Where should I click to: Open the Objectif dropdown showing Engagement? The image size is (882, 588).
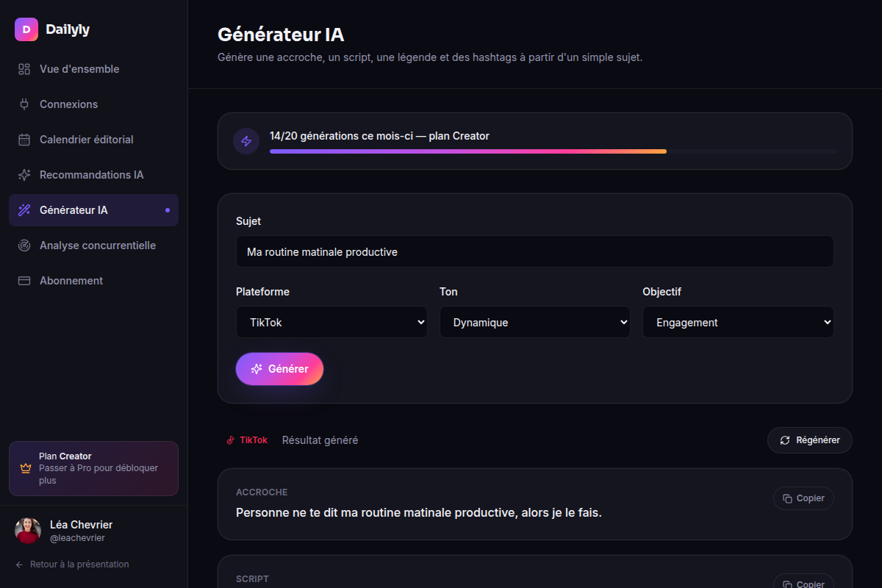(738, 322)
